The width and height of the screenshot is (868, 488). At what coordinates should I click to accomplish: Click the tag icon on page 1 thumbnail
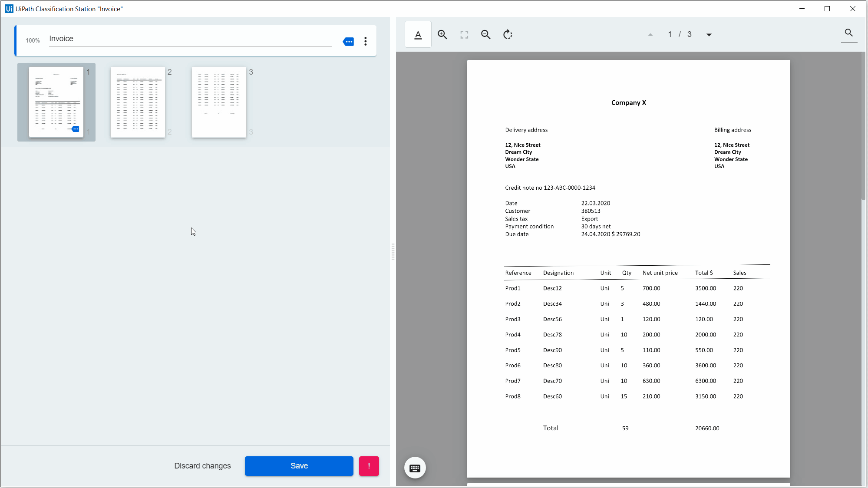coord(75,129)
